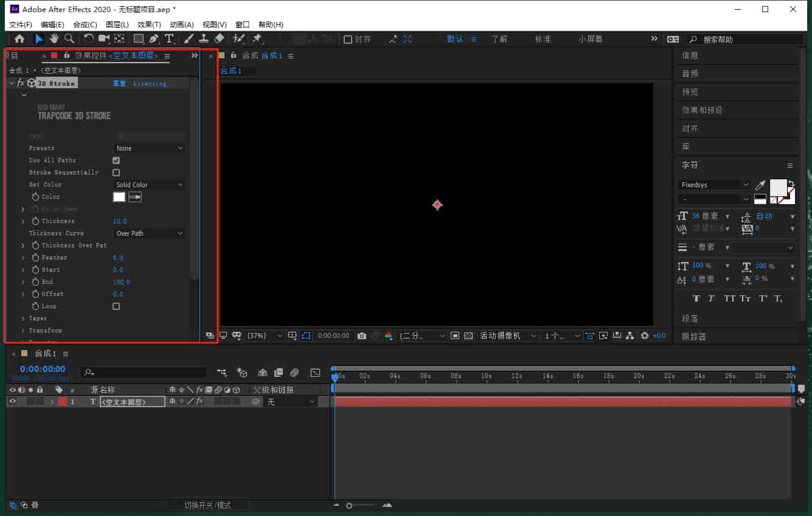The height and width of the screenshot is (516, 812).
Task: Open the viewer magnification (37%) dropdown
Action: pyautogui.click(x=265, y=335)
